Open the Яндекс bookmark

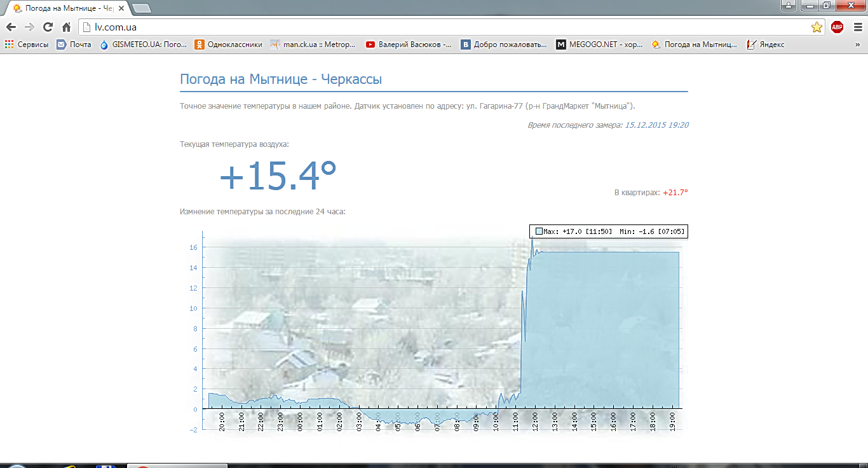pyautogui.click(x=766, y=45)
